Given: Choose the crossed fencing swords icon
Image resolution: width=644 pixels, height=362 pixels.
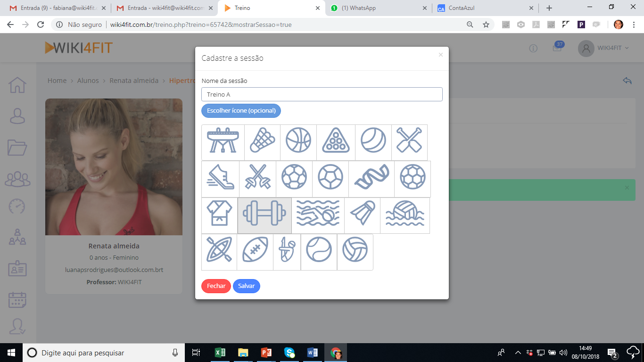Looking at the screenshot, I should point(257,179).
